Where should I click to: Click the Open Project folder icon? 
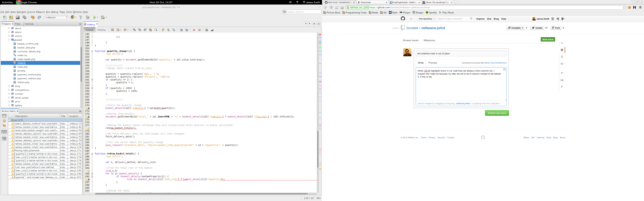coord(18,17)
